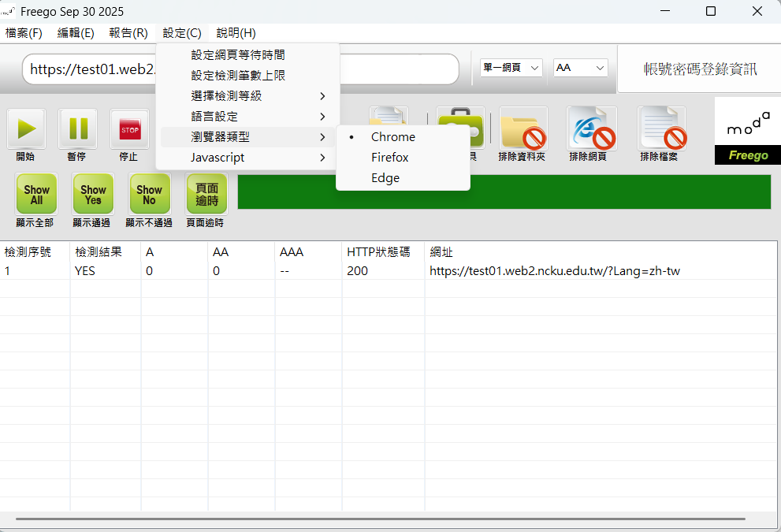This screenshot has height=532, width=781.
Task: Click the Exclude Folder (排除資料夾) icon
Action: pos(523,128)
